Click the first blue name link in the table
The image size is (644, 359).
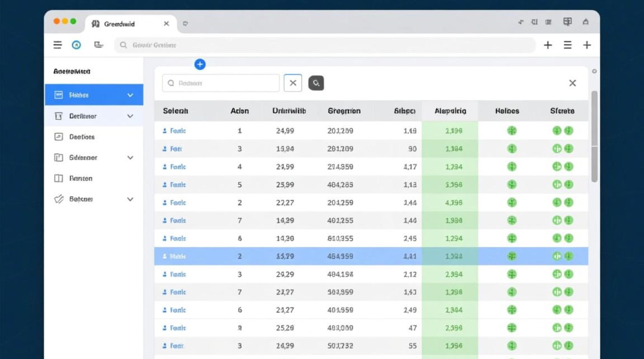(x=175, y=131)
